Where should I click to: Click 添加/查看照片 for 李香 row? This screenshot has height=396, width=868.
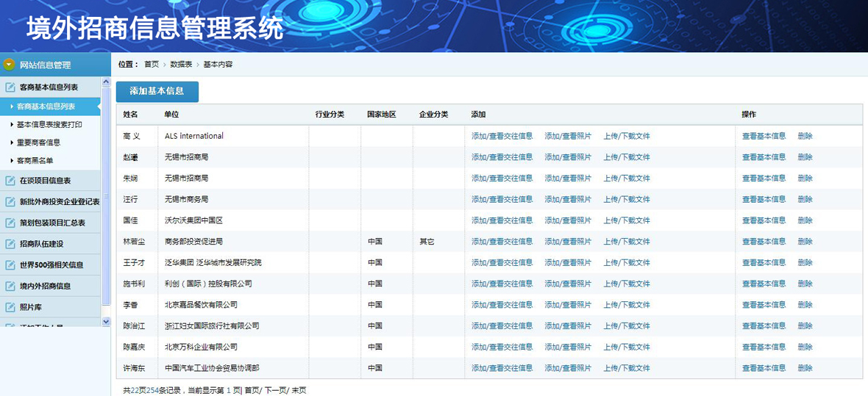tap(568, 305)
